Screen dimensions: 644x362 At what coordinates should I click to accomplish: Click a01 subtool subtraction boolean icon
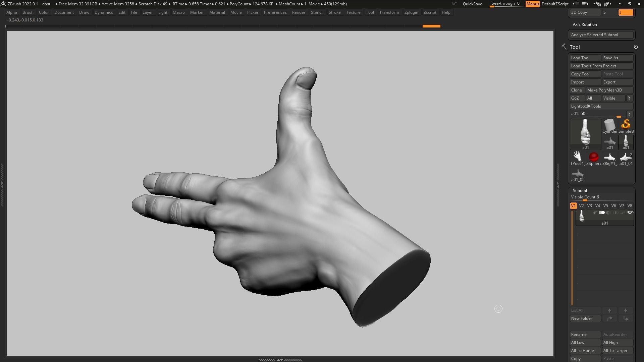point(609,213)
